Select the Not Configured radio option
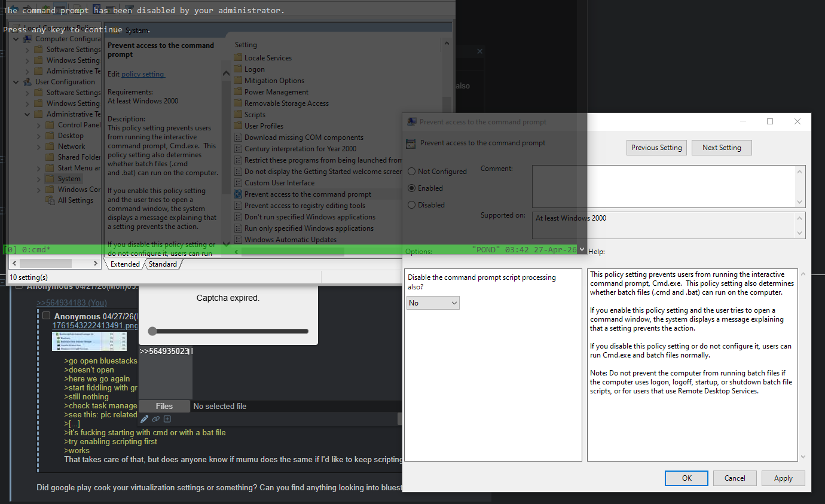 click(x=412, y=171)
